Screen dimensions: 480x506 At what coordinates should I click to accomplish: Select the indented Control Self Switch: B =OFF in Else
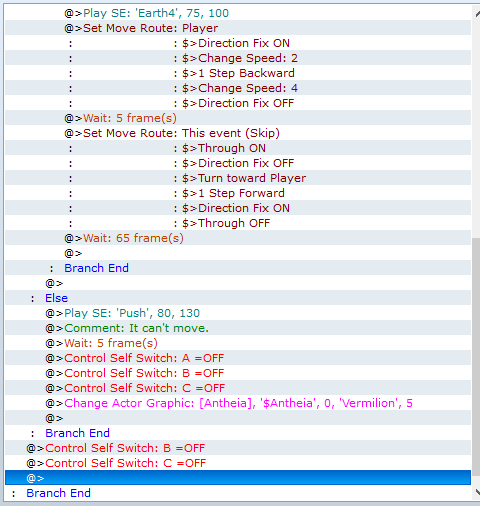[238, 373]
